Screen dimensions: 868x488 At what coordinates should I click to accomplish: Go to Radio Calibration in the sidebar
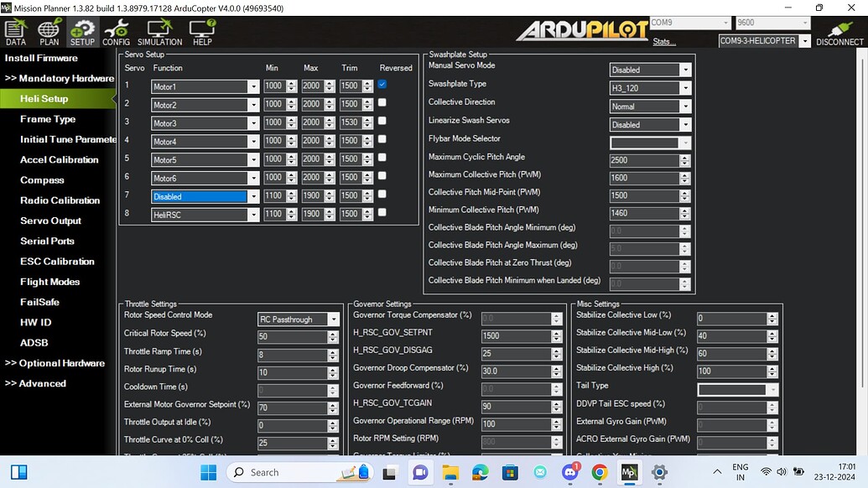[60, 200]
